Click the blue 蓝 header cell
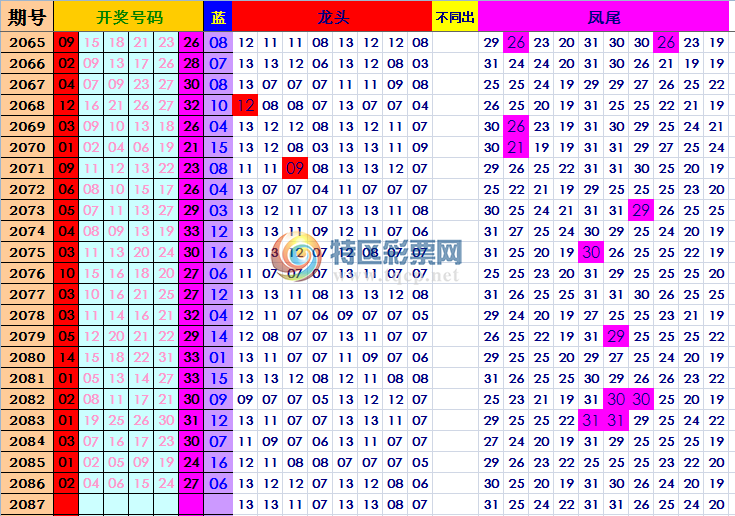 tap(218, 17)
